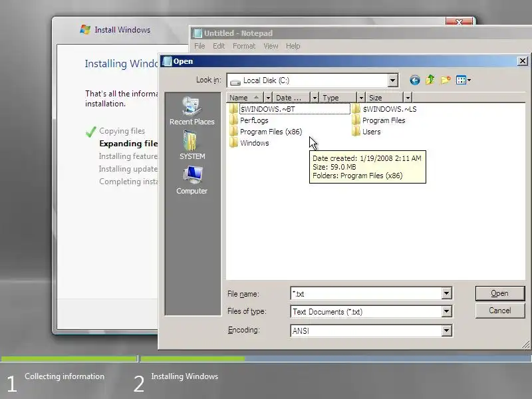
Task: Click the 'Installing Windows' stage label
Action: [x=185, y=376]
